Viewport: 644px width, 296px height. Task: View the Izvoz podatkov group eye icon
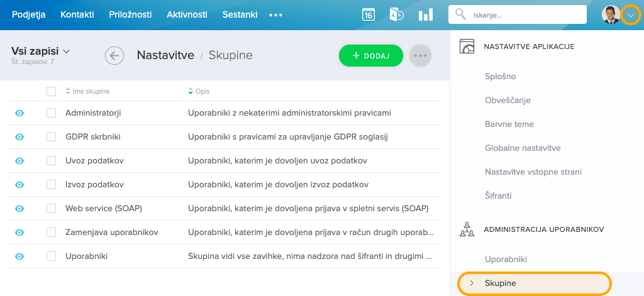click(x=19, y=185)
